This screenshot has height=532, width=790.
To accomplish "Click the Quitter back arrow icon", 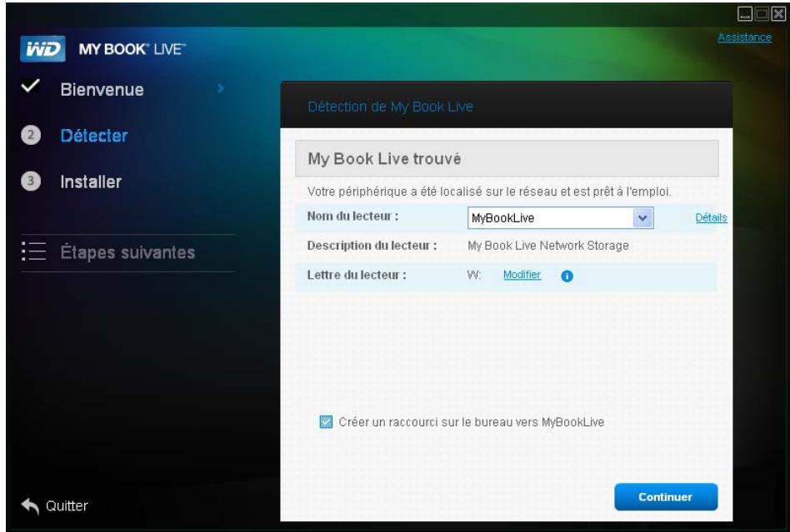I will coord(30,506).
